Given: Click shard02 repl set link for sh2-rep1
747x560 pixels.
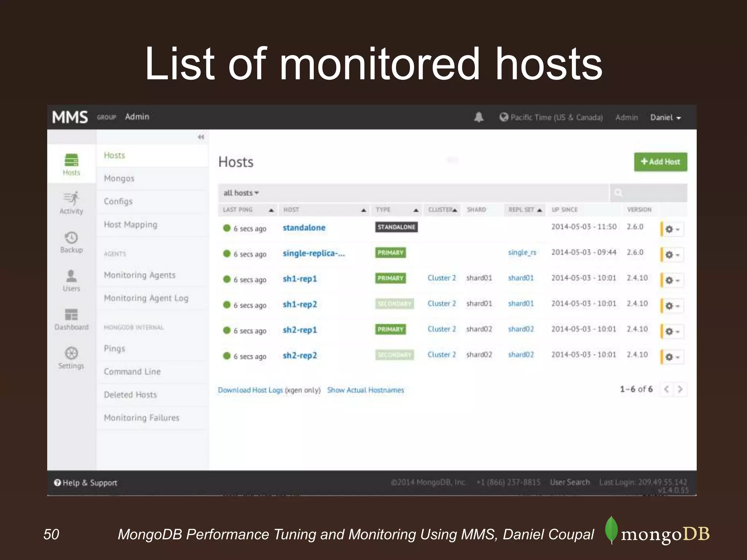Looking at the screenshot, I should click(x=521, y=329).
